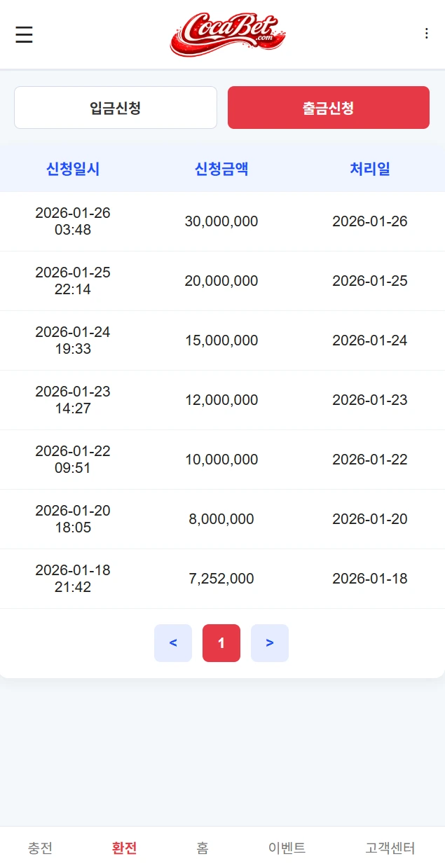Image resolution: width=445 pixels, height=868 pixels.
Task: Open the three-dot options menu
Action: click(x=426, y=34)
